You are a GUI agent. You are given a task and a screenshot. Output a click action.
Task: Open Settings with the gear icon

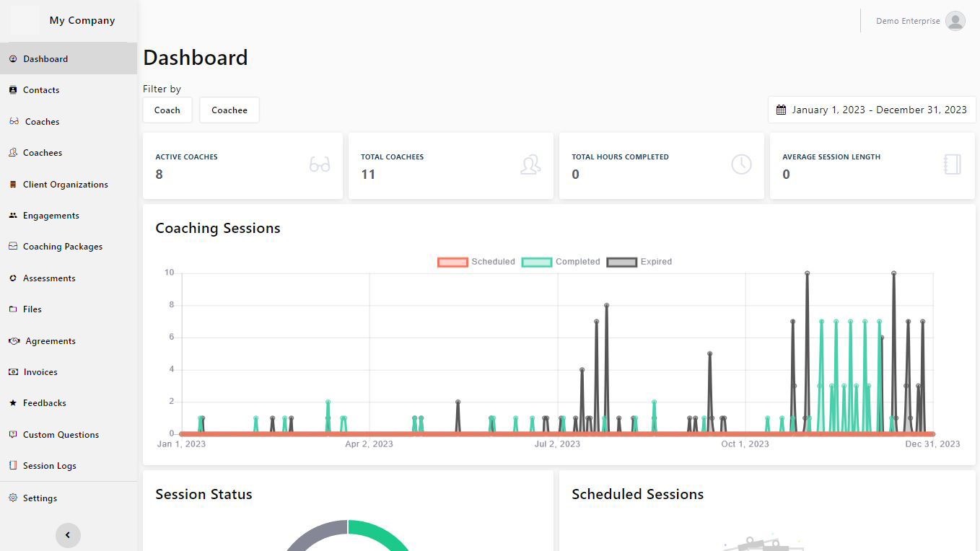click(x=12, y=498)
